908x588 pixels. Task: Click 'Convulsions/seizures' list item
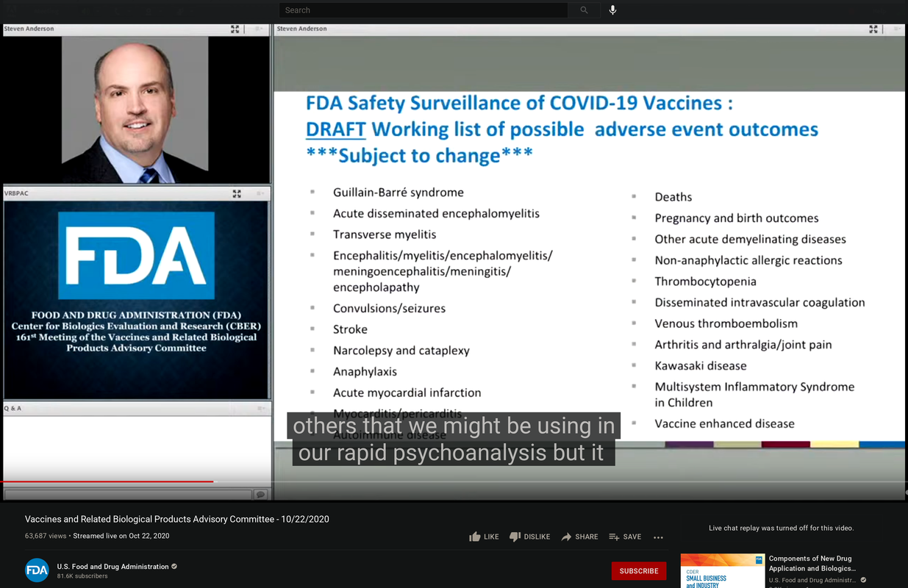[x=389, y=309]
